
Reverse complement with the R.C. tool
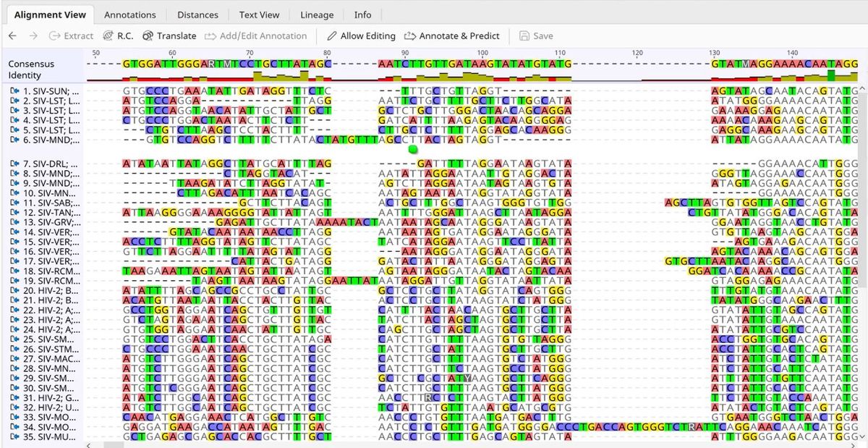pos(109,35)
